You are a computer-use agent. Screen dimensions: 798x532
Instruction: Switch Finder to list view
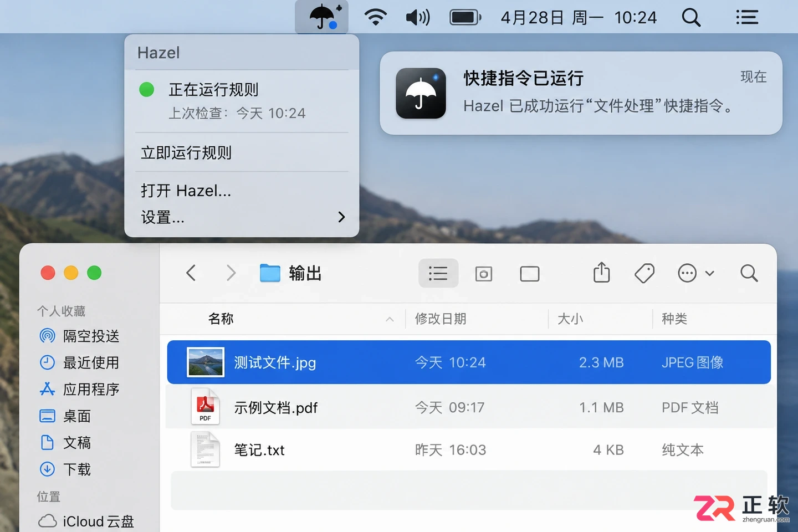[x=438, y=273]
